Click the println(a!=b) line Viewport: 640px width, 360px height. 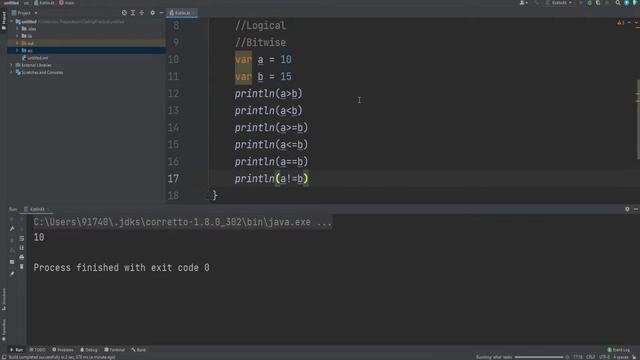point(271,179)
